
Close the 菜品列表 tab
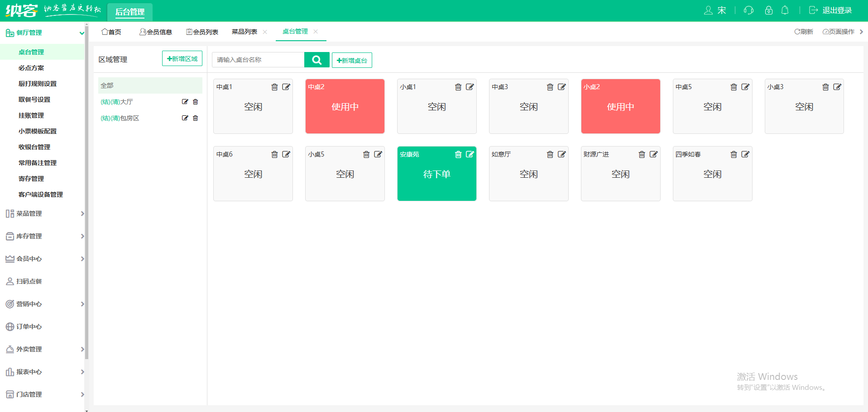tap(265, 32)
